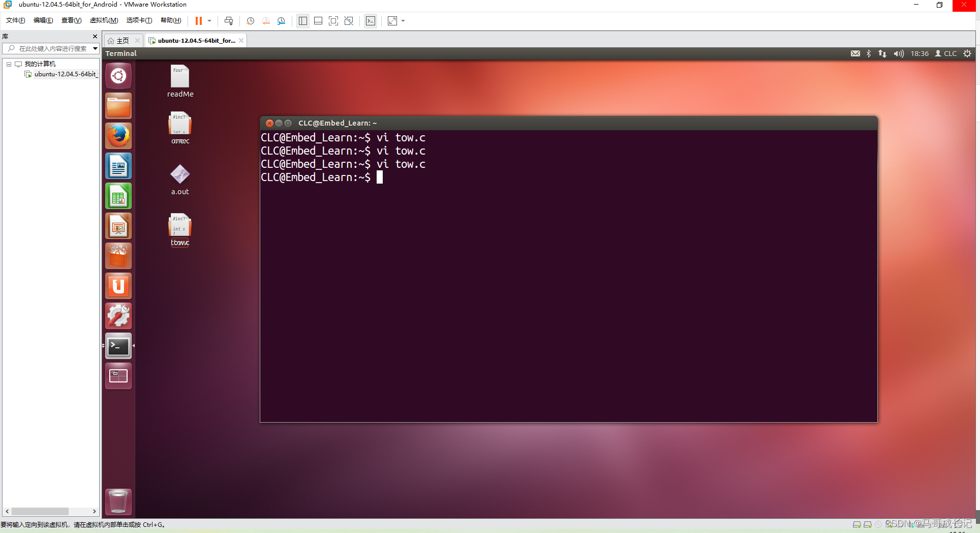Open the 文件(F) menu
Screen dimensions: 980x533
pyautogui.click(x=15, y=20)
